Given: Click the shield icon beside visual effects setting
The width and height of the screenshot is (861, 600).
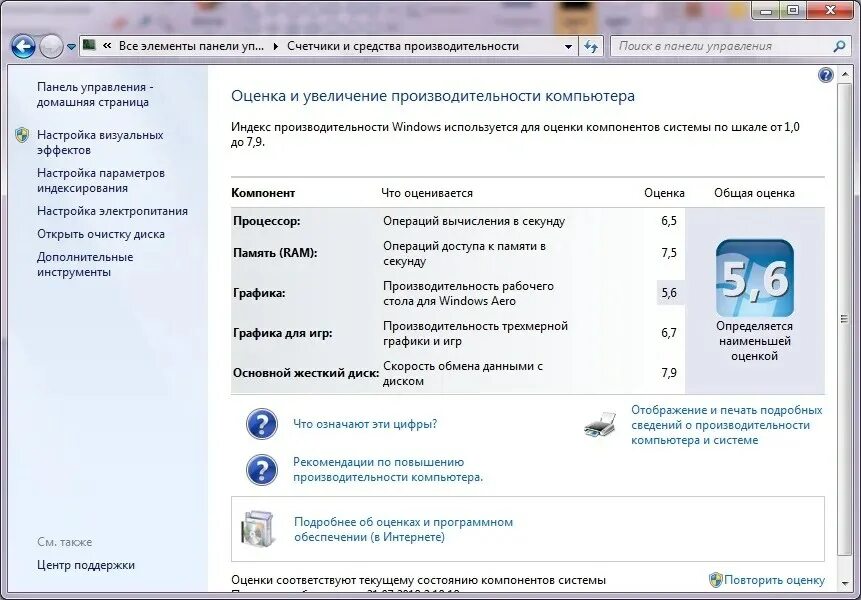Looking at the screenshot, I should pos(22,135).
